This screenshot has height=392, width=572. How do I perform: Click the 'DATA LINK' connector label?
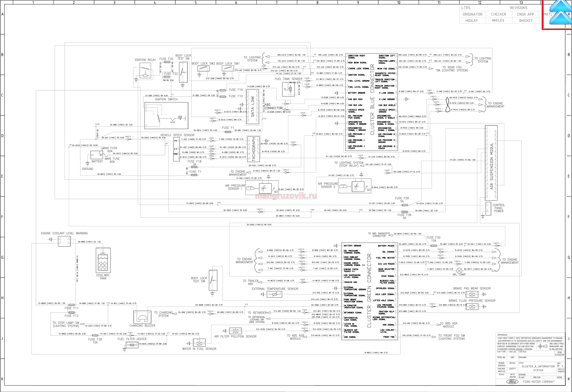[x=253, y=106]
